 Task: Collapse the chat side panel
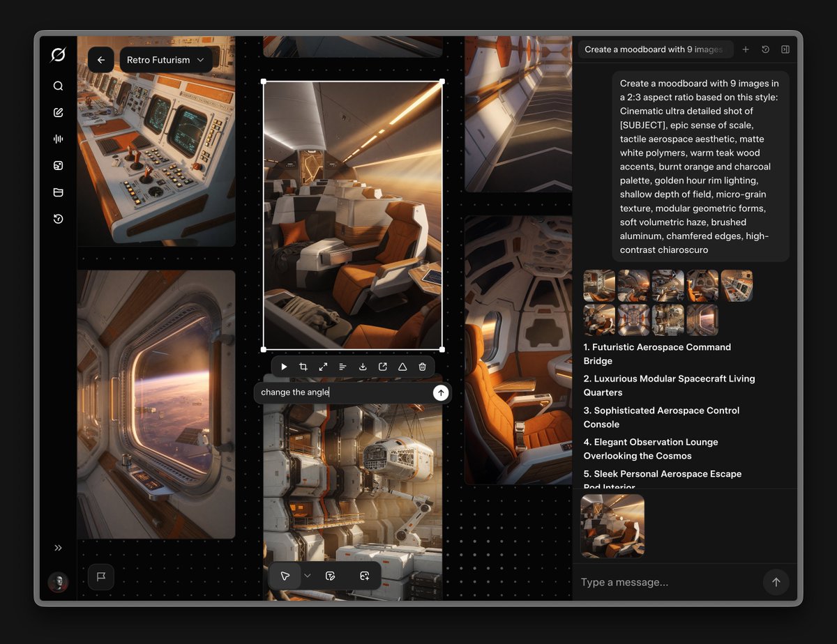(785, 49)
